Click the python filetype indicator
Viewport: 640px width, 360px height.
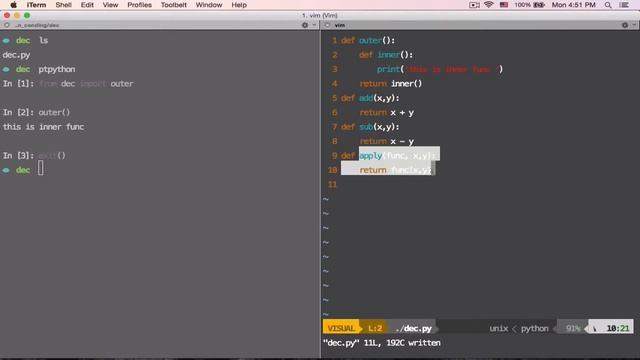coord(535,328)
